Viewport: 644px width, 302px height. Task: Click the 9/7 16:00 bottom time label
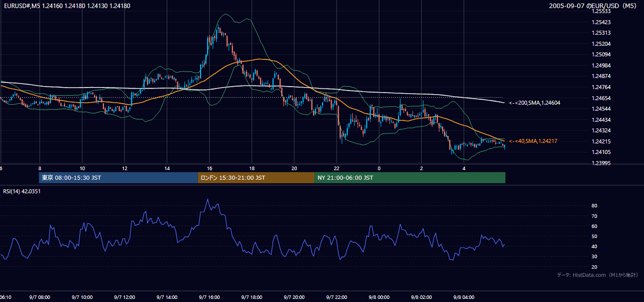[210, 297]
